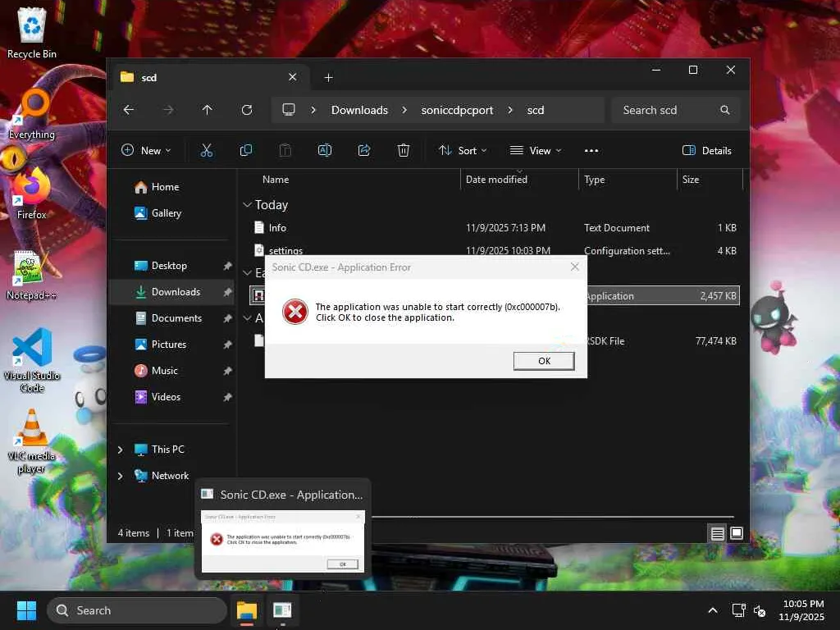The image size is (840, 630).
Task: Click the Delete trash icon
Action: coord(404,151)
